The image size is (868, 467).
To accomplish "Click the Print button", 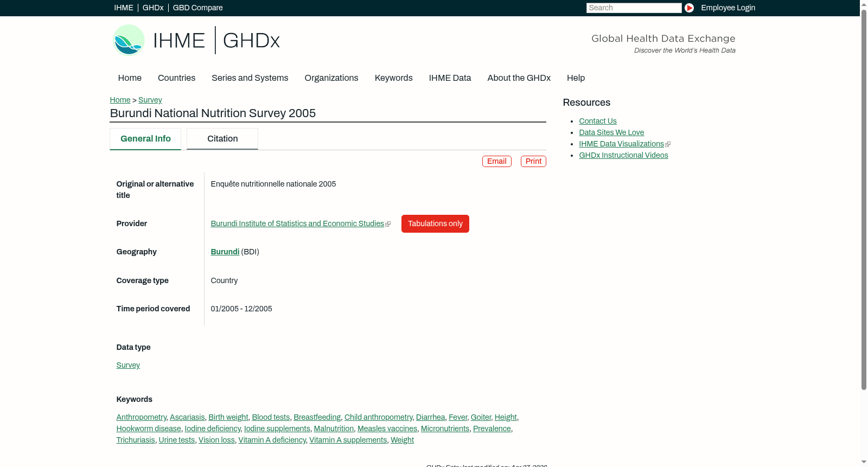I will tap(533, 161).
